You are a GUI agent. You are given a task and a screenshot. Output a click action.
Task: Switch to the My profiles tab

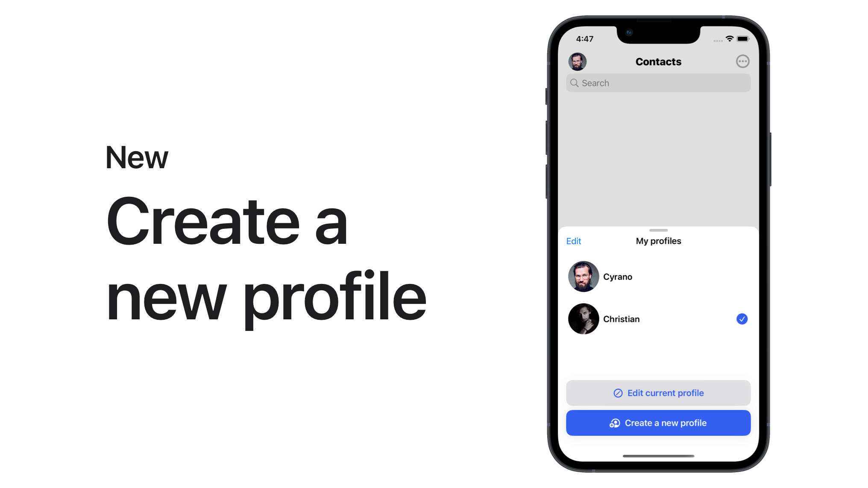coord(658,241)
